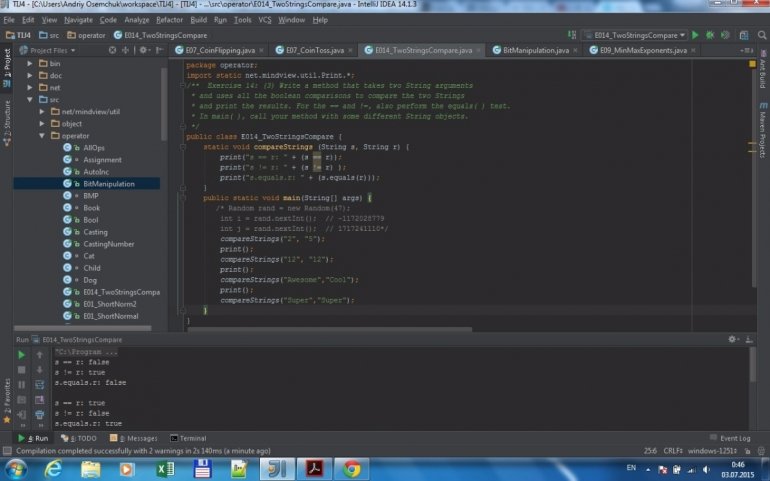Click the green Run button in top toolbar
770x481 pixels.
pyautogui.click(x=697, y=34)
